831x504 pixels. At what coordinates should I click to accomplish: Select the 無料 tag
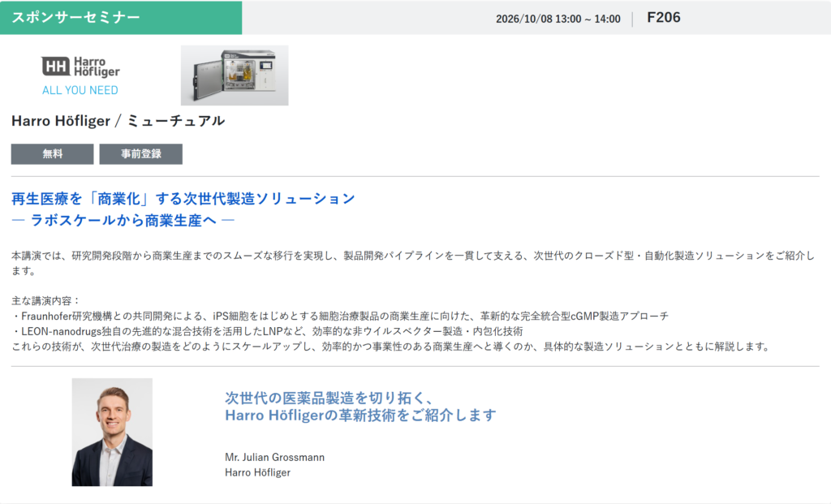pos(53,154)
